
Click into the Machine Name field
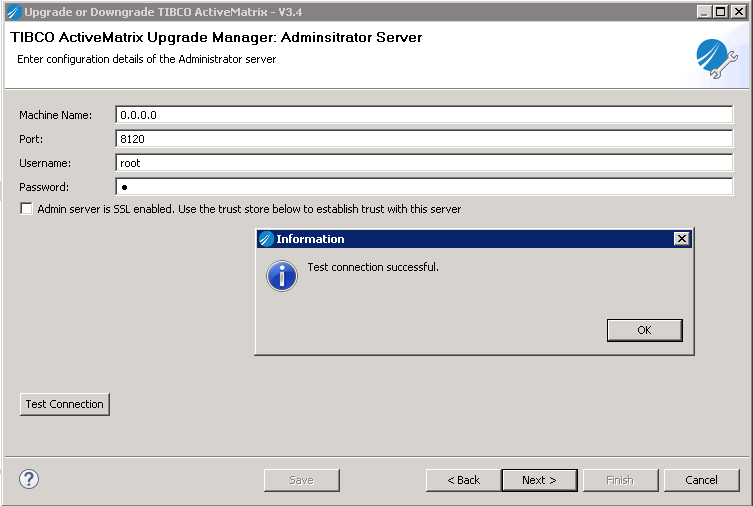pos(425,115)
